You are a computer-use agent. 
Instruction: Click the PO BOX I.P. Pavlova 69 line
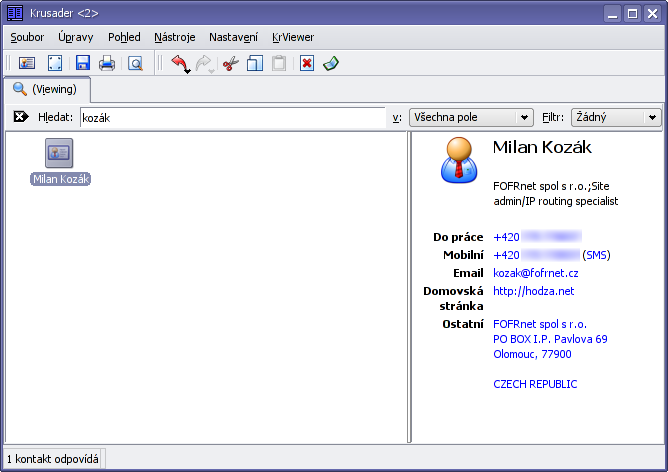click(x=550, y=339)
